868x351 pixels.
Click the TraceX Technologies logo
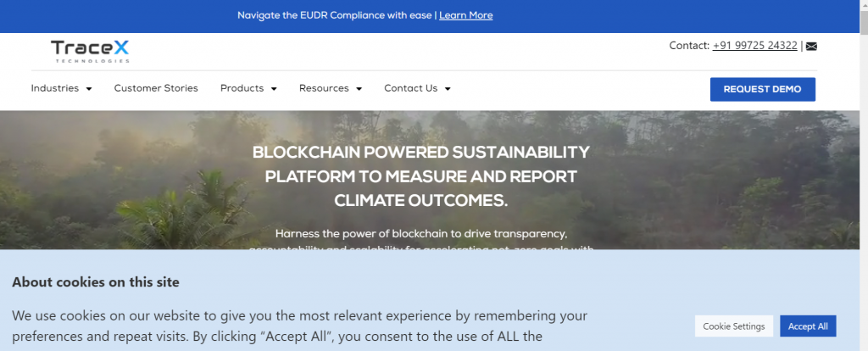[x=90, y=51]
